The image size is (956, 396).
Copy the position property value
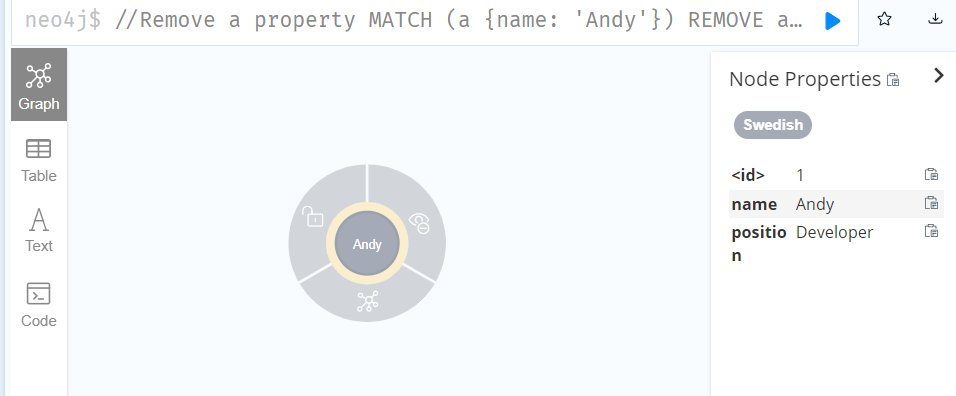click(x=931, y=232)
